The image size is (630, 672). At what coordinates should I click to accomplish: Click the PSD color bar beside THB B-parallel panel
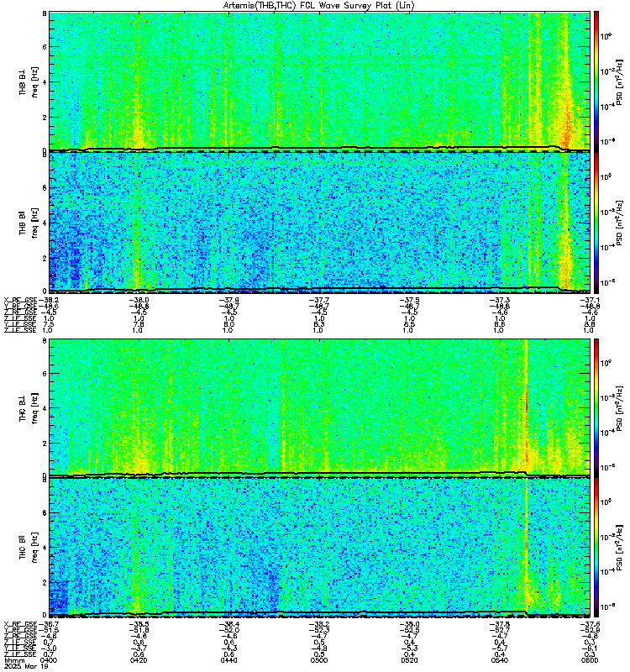coord(596,223)
